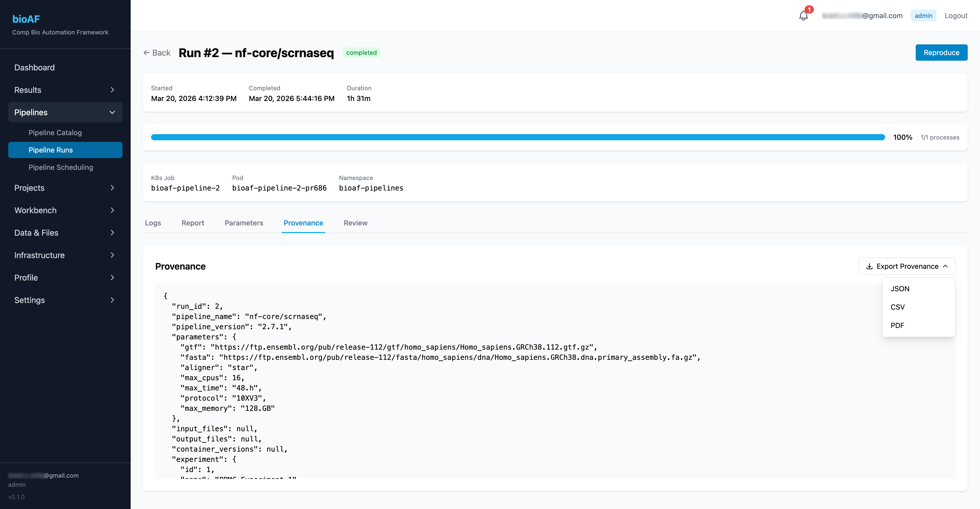
Task: Collapse the Pipelines section chevron
Action: [x=112, y=112]
